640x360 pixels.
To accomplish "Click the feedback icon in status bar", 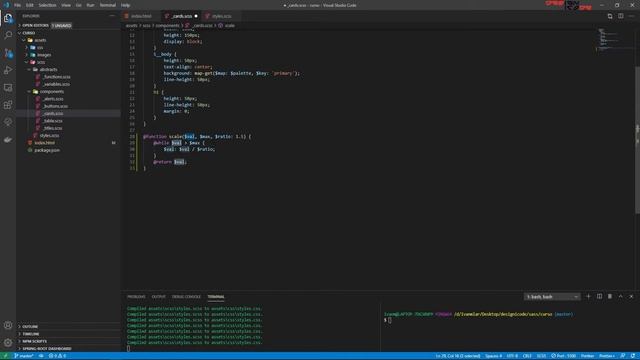I will (x=622, y=356).
